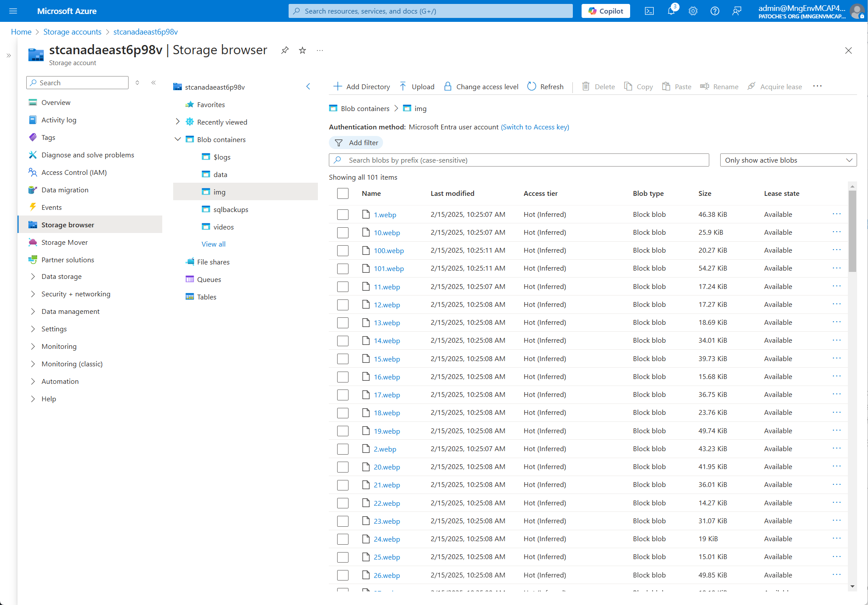The width and height of the screenshot is (868, 605).
Task: Open Cloud Shell from the top bar
Action: click(649, 11)
